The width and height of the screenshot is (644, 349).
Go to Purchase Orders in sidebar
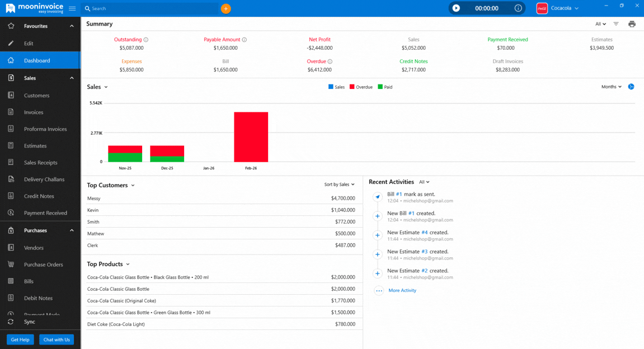coord(43,265)
